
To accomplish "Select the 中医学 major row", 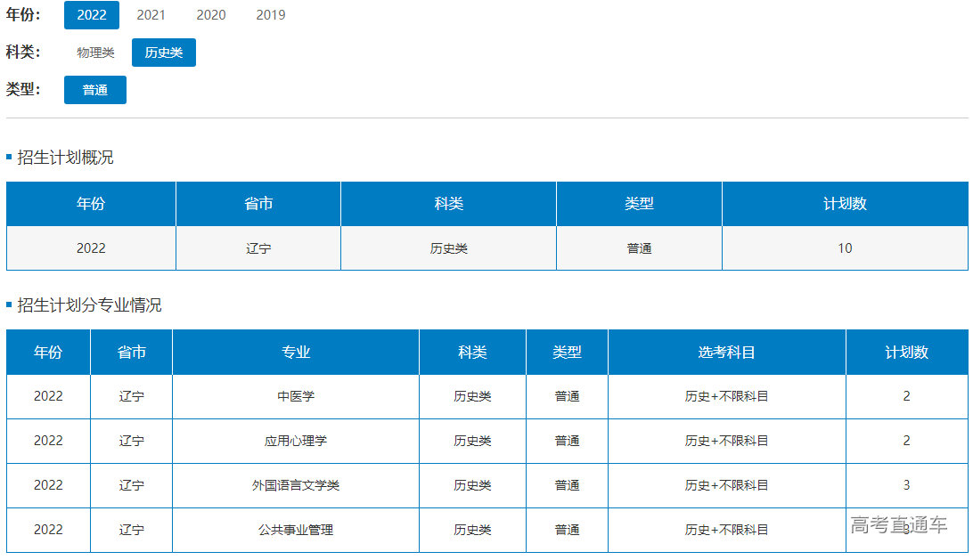I will [296, 396].
